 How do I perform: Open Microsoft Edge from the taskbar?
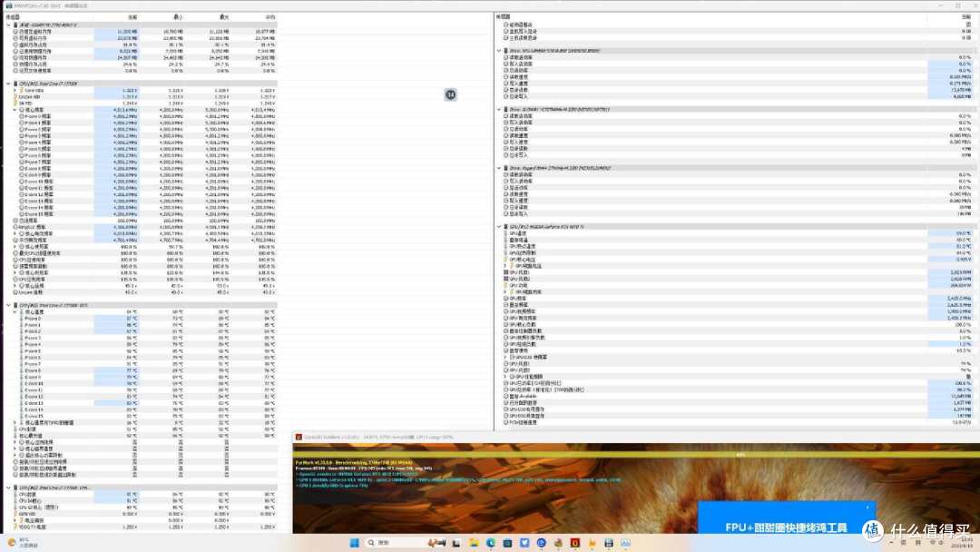point(491,543)
